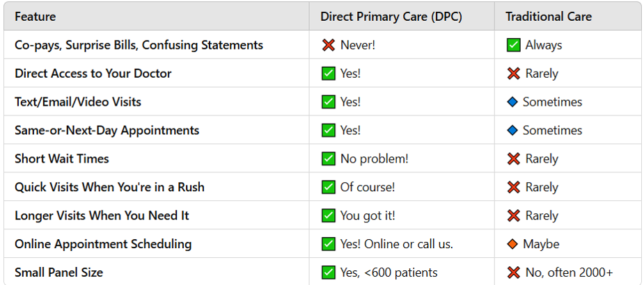The height and width of the screenshot is (285, 644).
Task: Click the green check icon beside Always
Action: (x=513, y=45)
